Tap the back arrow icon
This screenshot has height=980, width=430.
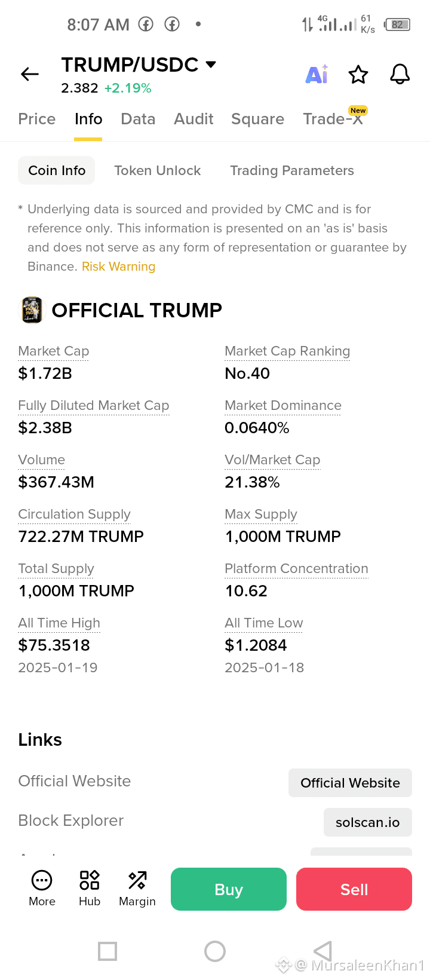pyautogui.click(x=30, y=74)
